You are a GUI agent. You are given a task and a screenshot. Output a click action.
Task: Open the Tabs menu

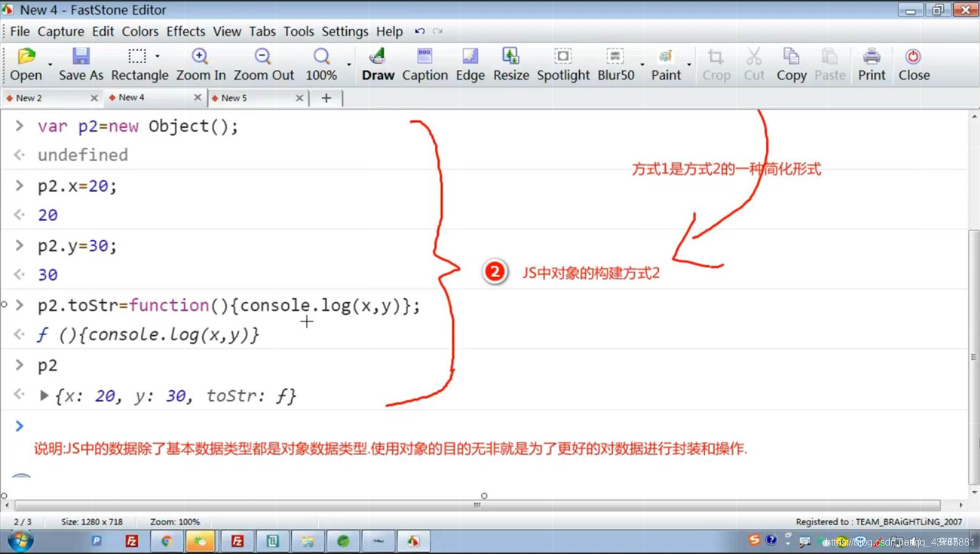(x=262, y=31)
